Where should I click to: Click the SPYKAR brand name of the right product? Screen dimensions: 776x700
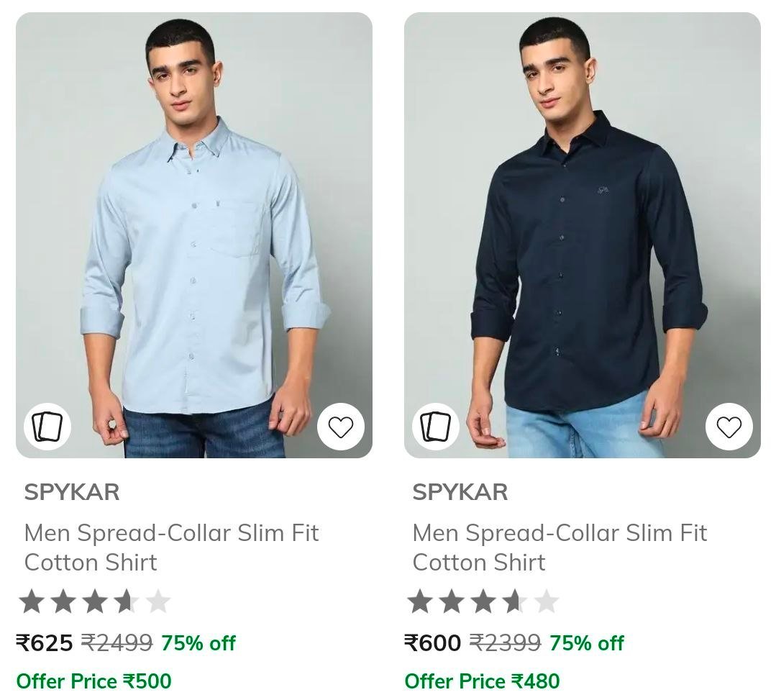point(460,492)
